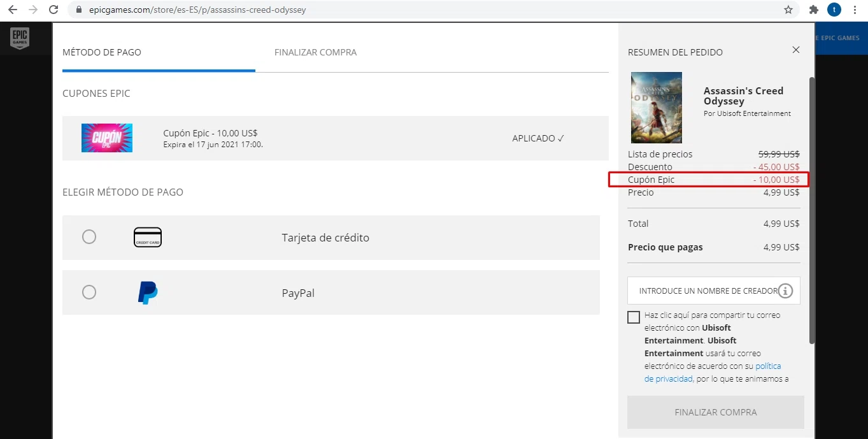Select the PayPal radio button
The width and height of the screenshot is (868, 439).
(x=89, y=292)
